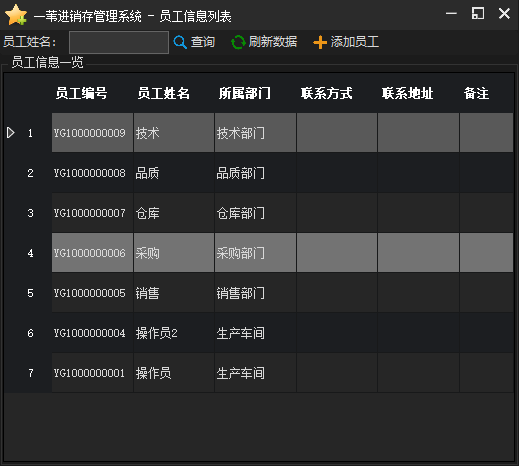Click the 刷新数据 button label
The width and height of the screenshot is (519, 466).
pyautogui.click(x=273, y=42)
